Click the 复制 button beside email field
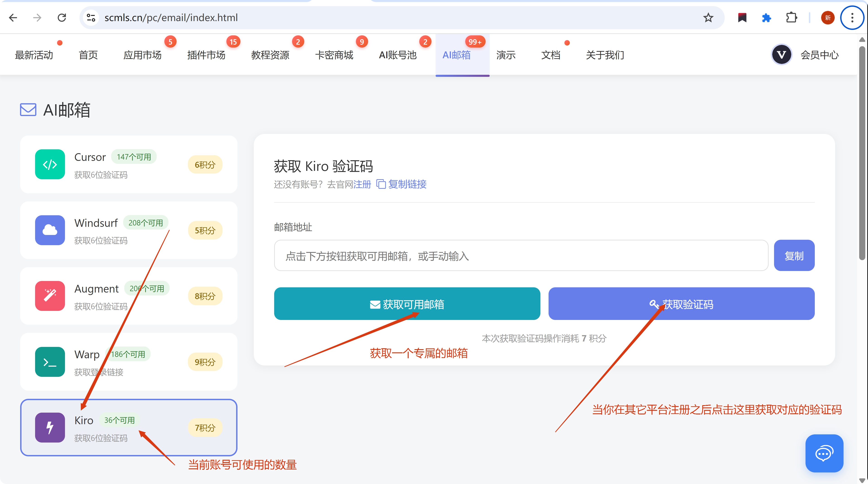The height and width of the screenshot is (484, 868). click(x=794, y=256)
